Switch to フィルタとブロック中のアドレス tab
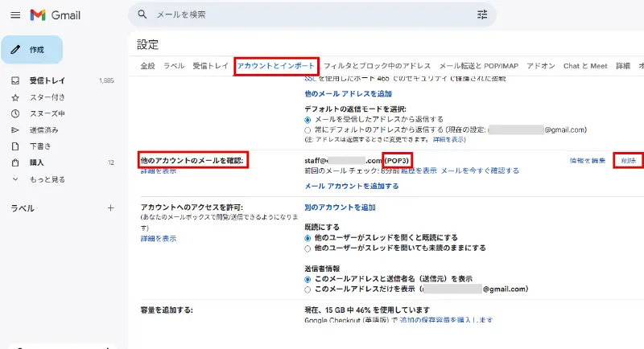This screenshot has height=349, width=644. pyautogui.click(x=377, y=66)
